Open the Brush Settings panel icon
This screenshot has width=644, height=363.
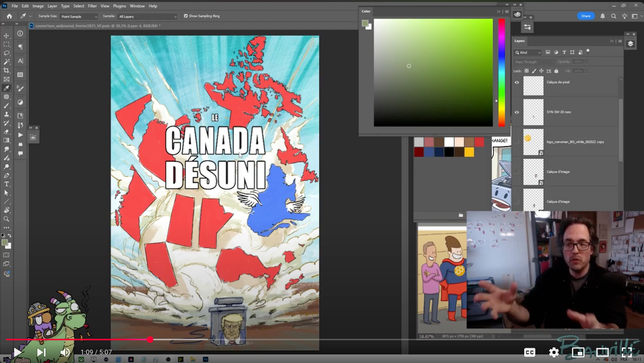click(x=20, y=88)
